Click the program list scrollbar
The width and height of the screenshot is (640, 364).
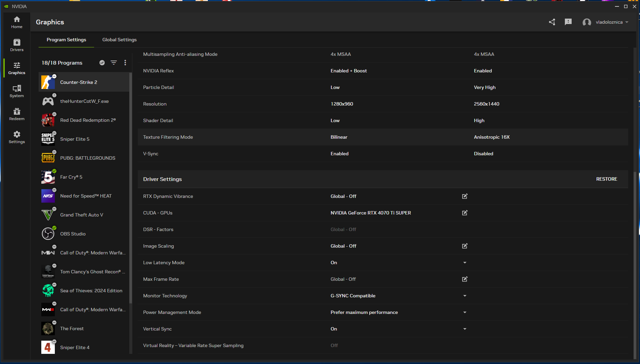(x=131, y=188)
